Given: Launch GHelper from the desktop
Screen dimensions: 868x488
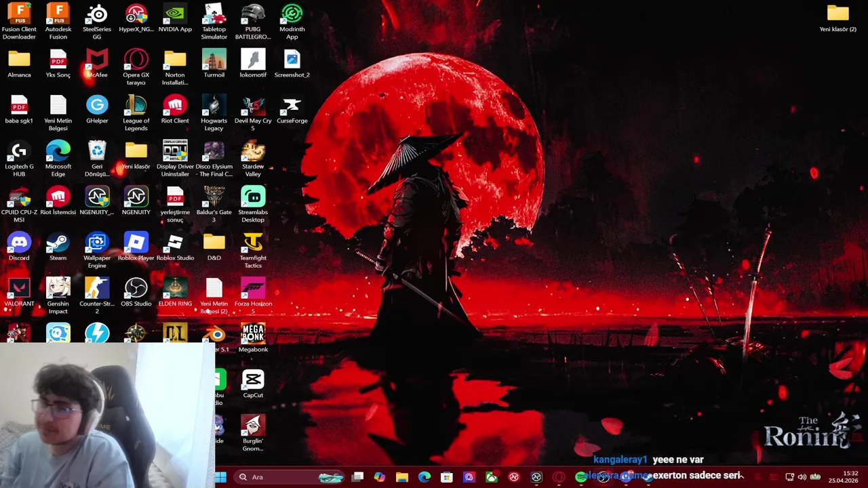Looking at the screenshot, I should coord(97,110).
